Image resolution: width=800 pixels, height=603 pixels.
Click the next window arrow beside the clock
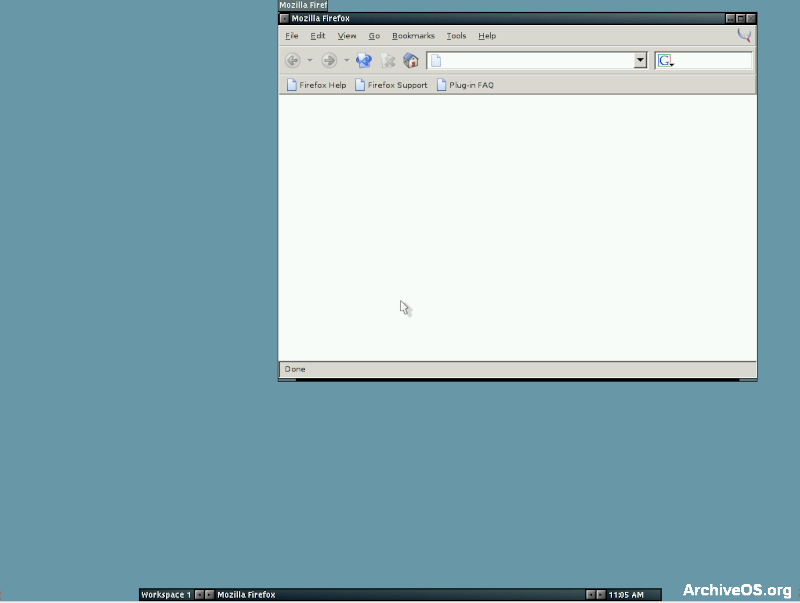coord(601,595)
